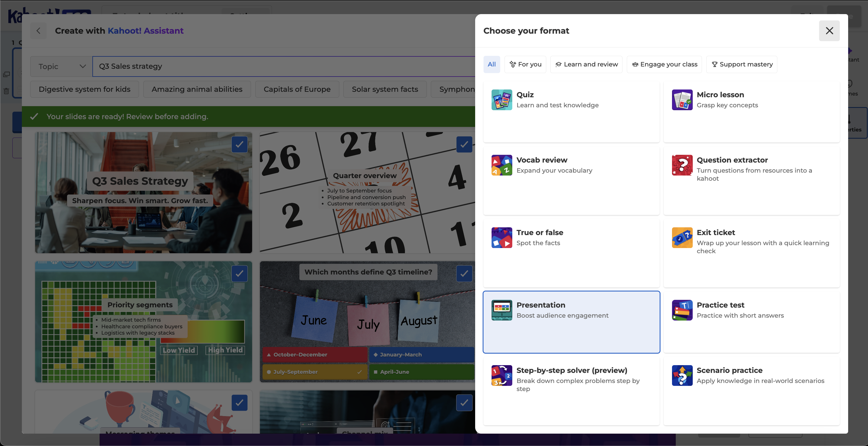Click the Exit ticket icon
Image resolution: width=868 pixels, height=446 pixels.
[682, 237]
